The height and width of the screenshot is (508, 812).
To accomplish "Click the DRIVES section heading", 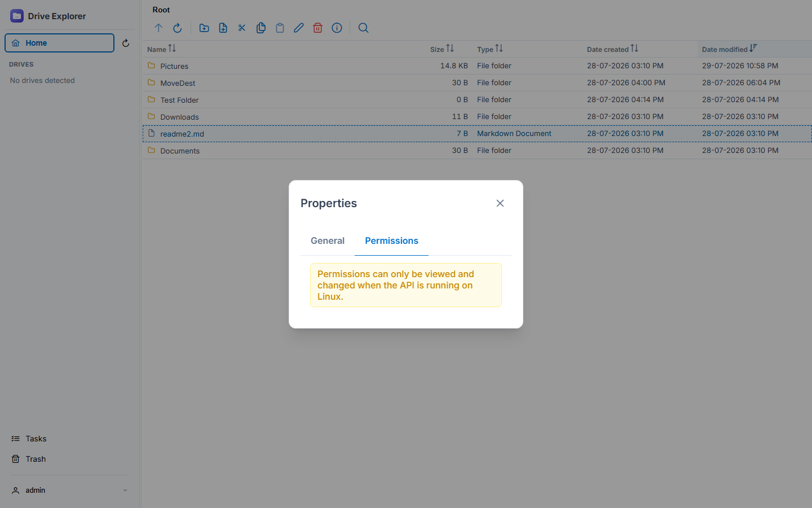I will (x=21, y=64).
